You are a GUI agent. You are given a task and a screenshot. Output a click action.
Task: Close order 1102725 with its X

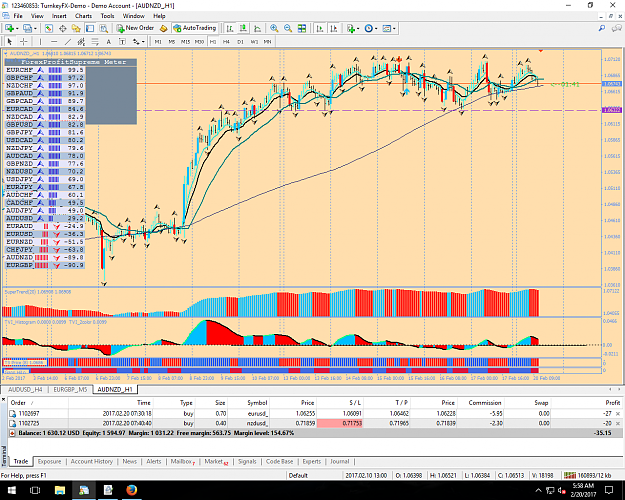click(x=618, y=423)
